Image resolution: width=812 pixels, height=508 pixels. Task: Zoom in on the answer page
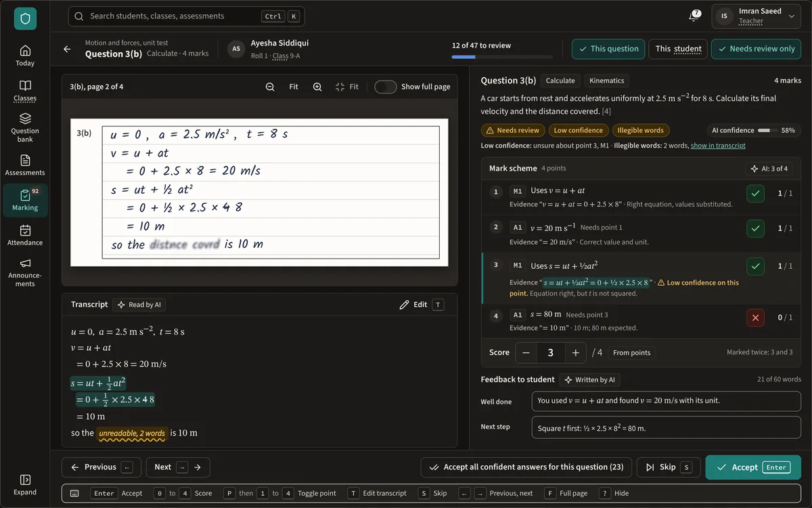pos(317,87)
